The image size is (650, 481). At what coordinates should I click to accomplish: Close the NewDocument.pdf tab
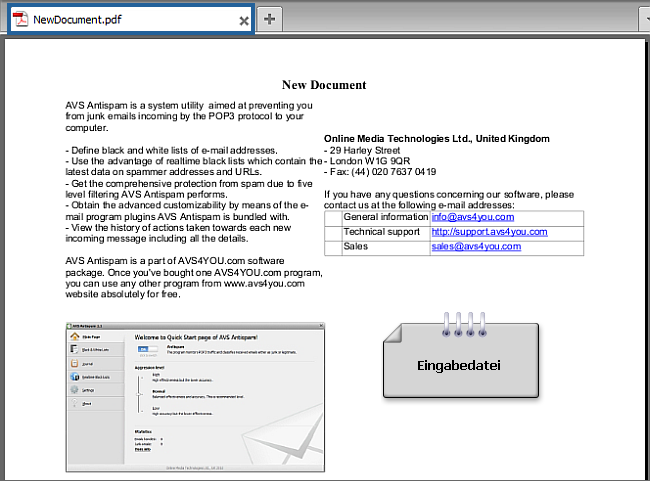click(x=244, y=21)
